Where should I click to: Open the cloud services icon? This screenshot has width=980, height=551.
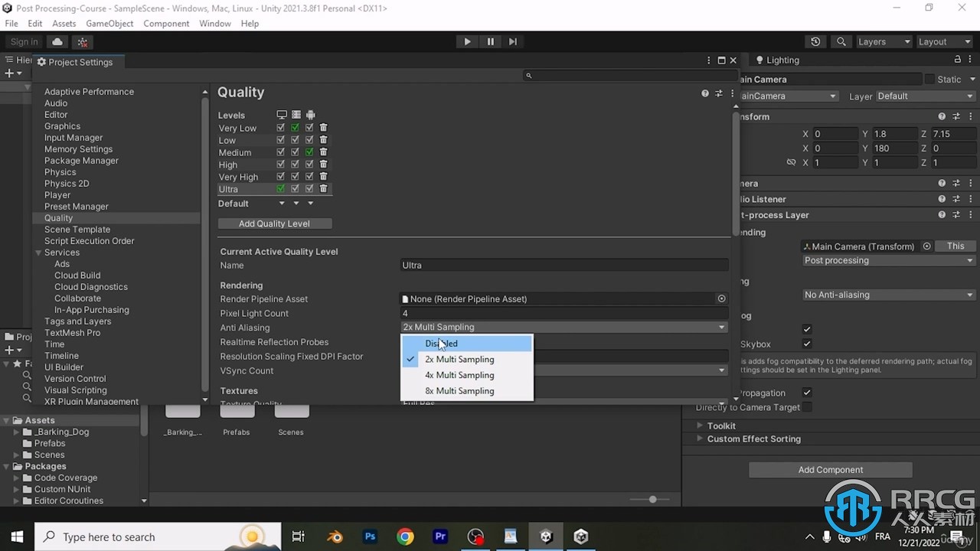point(57,42)
